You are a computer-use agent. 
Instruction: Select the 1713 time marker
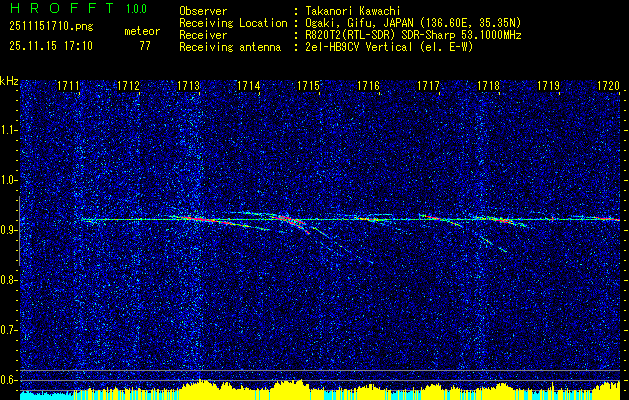click(189, 87)
